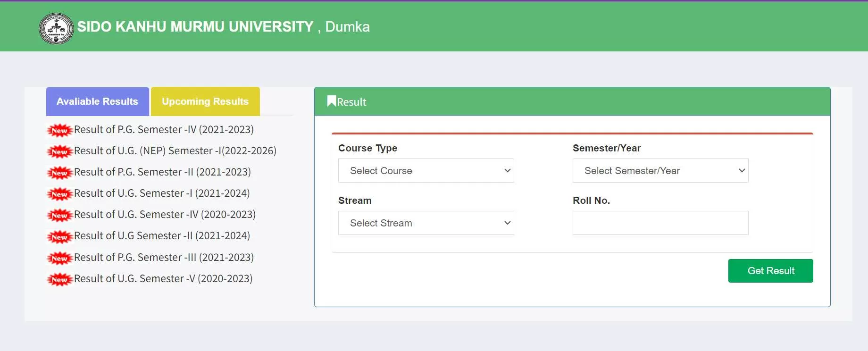Open the Select Stream dropdown
Image resolution: width=868 pixels, height=351 pixels.
[x=426, y=223]
